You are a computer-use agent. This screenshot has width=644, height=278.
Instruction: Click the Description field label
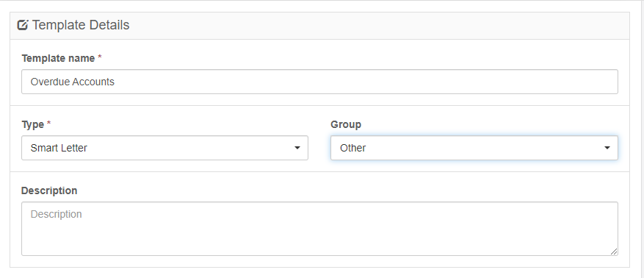click(x=49, y=190)
